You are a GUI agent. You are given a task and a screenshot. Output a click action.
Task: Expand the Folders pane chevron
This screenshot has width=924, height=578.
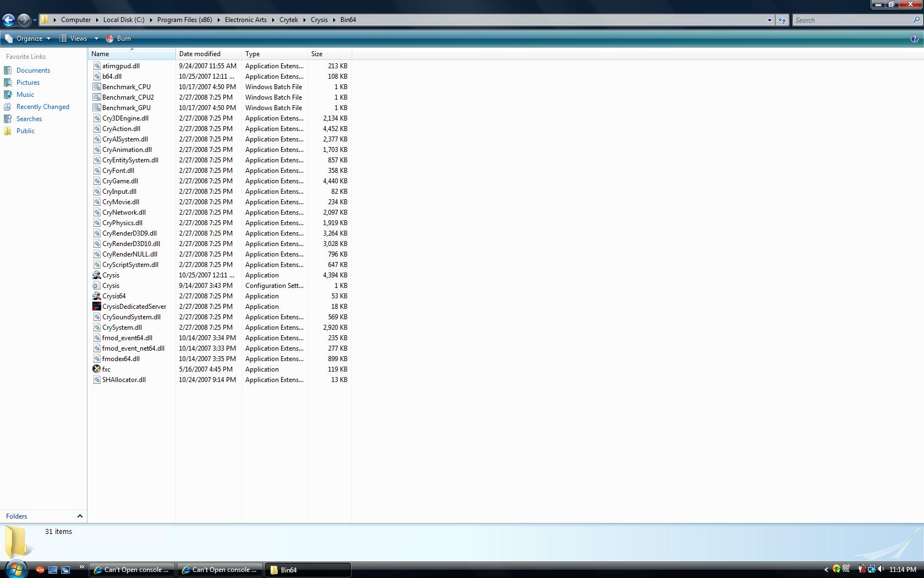(80, 516)
